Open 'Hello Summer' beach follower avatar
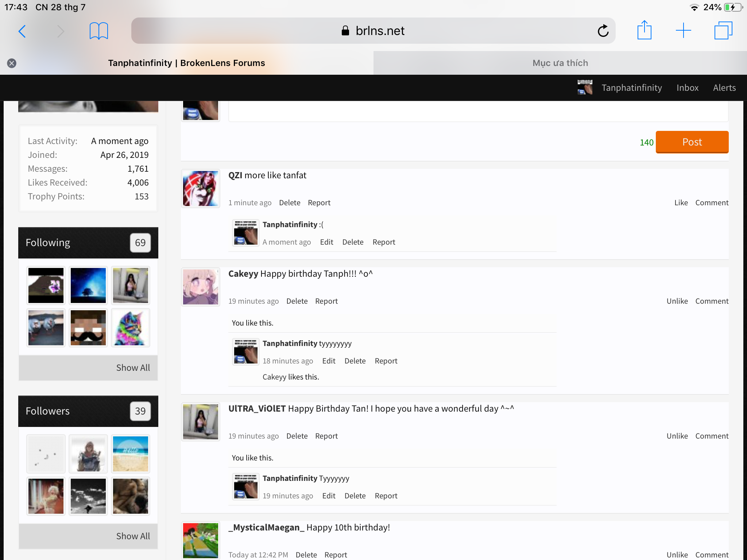Image resolution: width=747 pixels, height=560 pixels. 131,454
